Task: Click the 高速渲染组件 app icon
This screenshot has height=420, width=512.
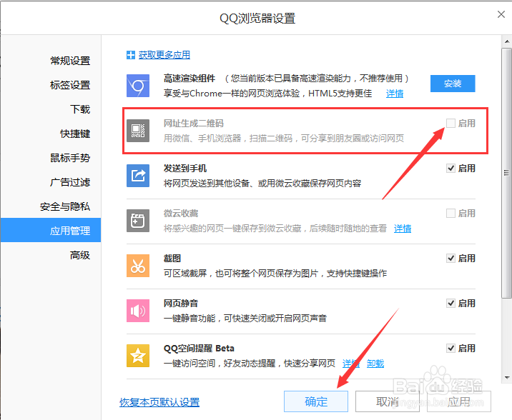Action: click(138, 86)
